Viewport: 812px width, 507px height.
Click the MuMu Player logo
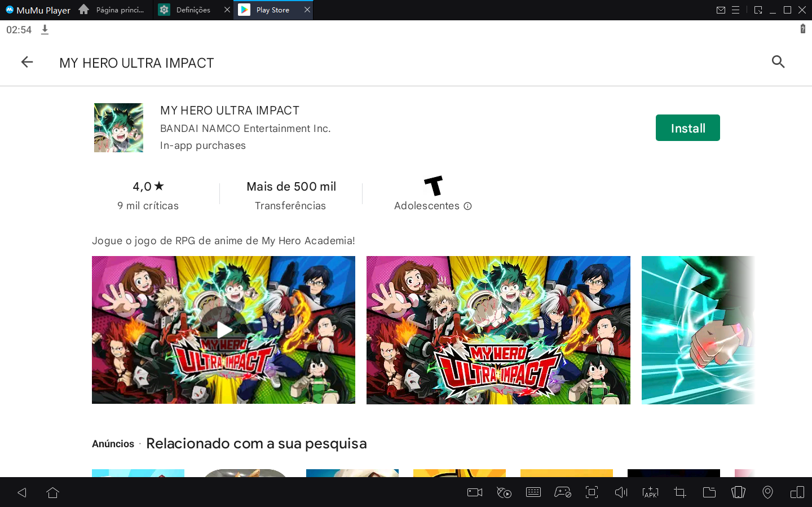coord(38,10)
